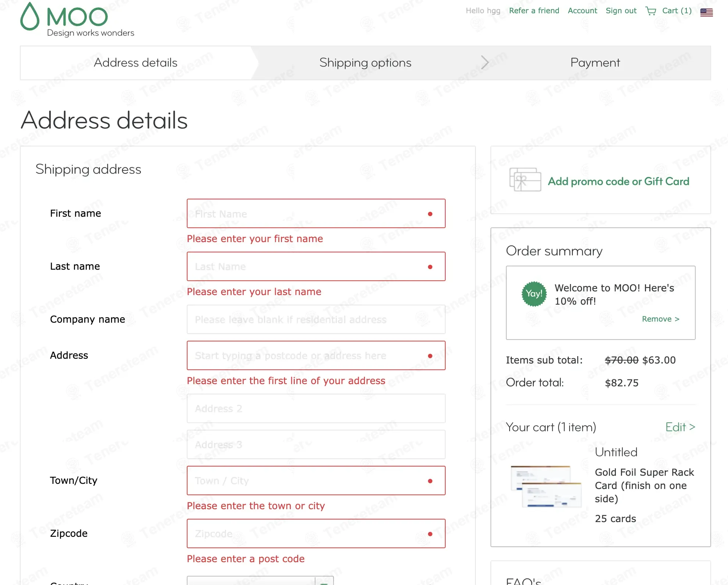Click the 'Please enter your first name' error

pyautogui.click(x=255, y=239)
